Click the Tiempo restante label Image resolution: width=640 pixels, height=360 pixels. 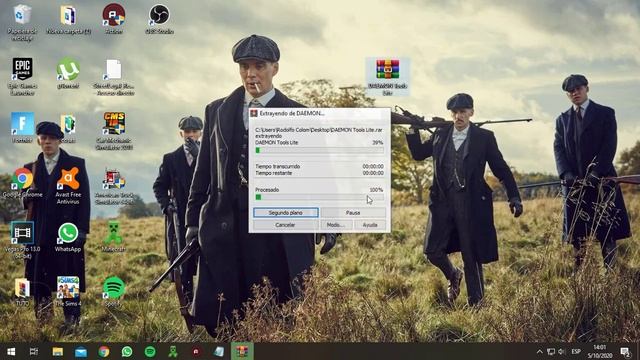[273, 173]
